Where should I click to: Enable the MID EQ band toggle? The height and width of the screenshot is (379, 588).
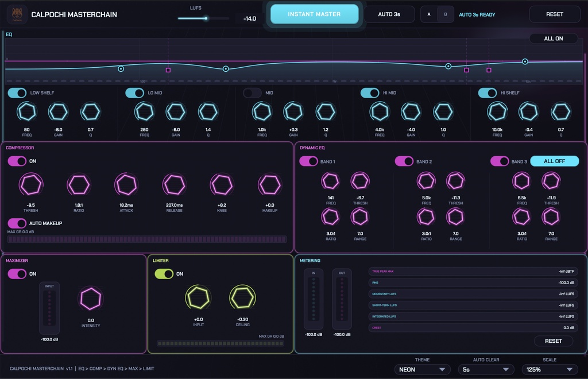(252, 92)
